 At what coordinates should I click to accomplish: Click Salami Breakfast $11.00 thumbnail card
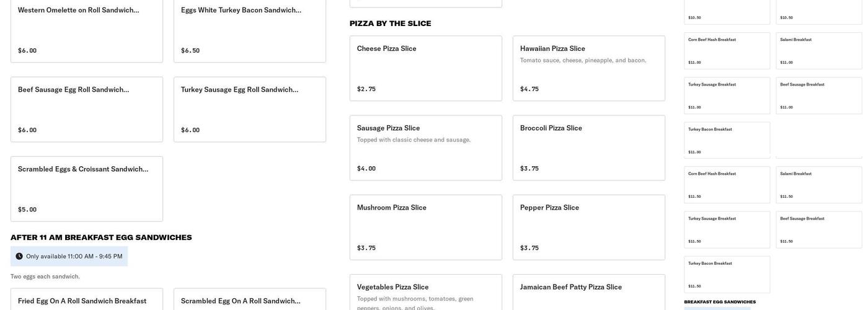point(818,51)
